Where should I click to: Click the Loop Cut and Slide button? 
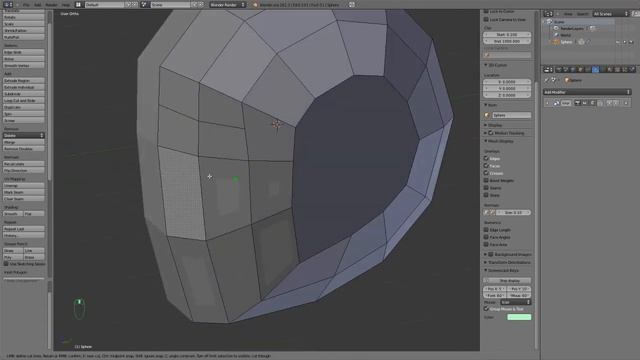(24, 100)
